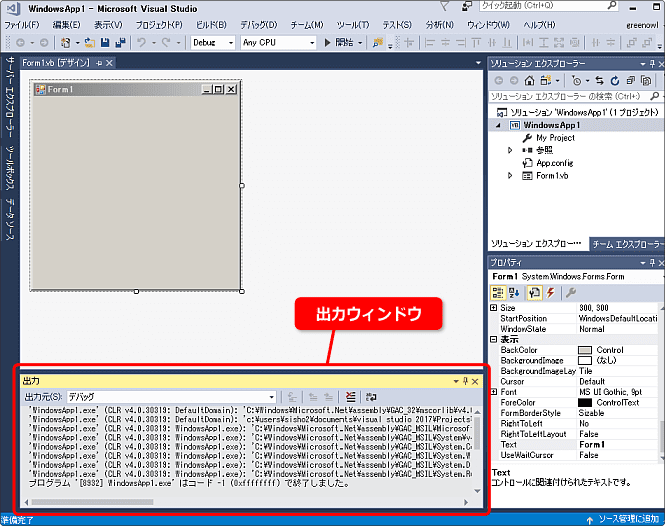Click Clear All icon in Output window
Screen dimensions: 665x526
pyautogui.click(x=350, y=397)
